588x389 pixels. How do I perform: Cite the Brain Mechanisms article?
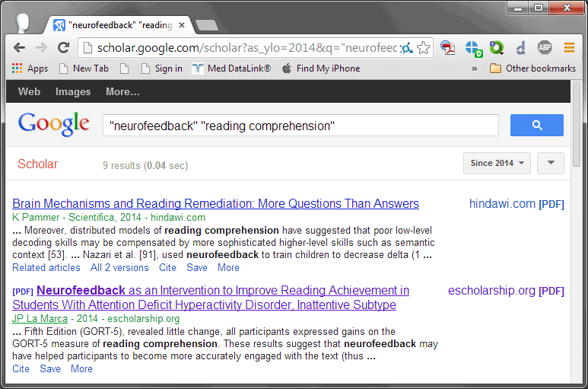click(167, 267)
